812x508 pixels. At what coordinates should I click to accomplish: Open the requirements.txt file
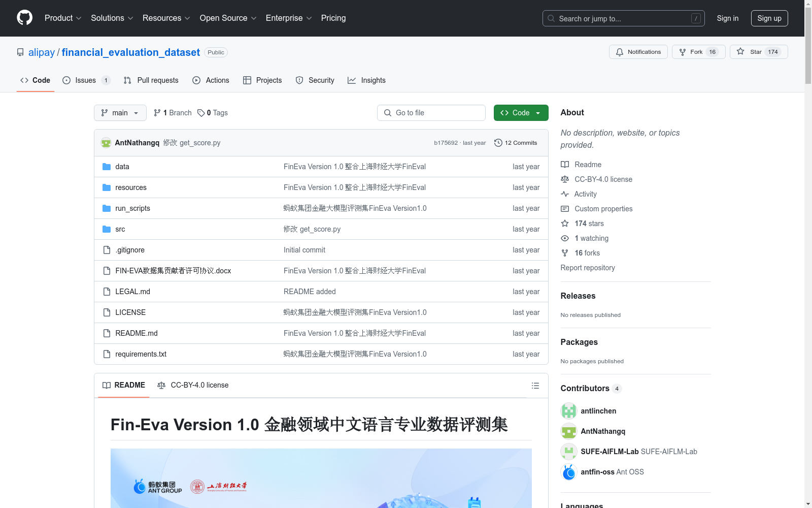tap(141, 354)
